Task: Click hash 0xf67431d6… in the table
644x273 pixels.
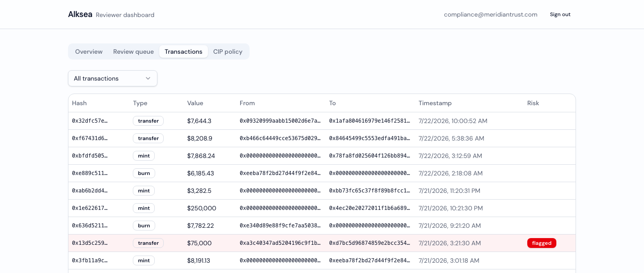Action: pyautogui.click(x=90, y=138)
